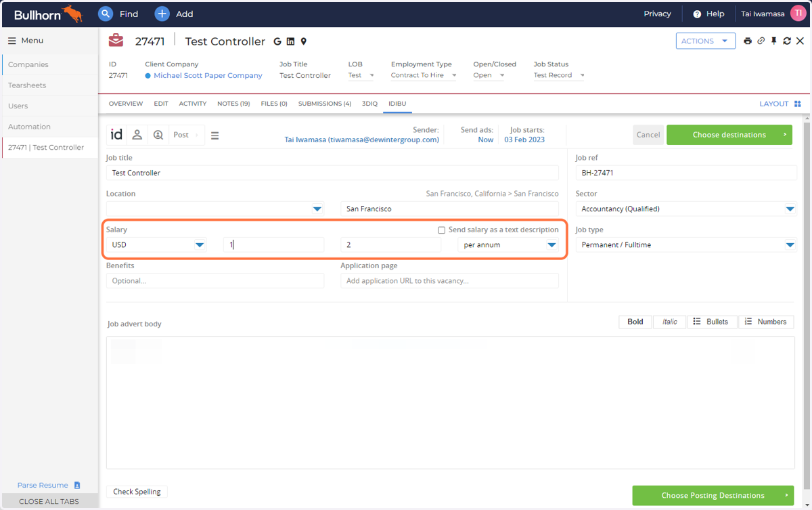Copy the record link icon
The image size is (812, 510).
pos(761,41)
